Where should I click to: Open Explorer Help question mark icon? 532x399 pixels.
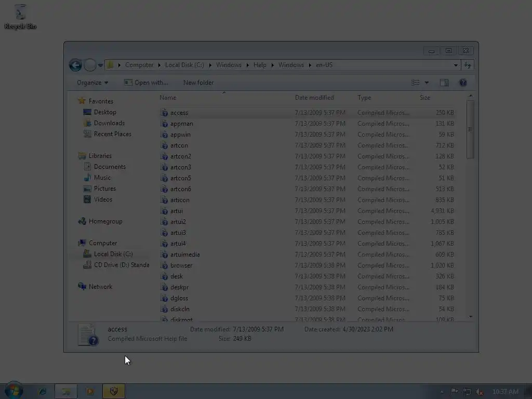(463, 83)
